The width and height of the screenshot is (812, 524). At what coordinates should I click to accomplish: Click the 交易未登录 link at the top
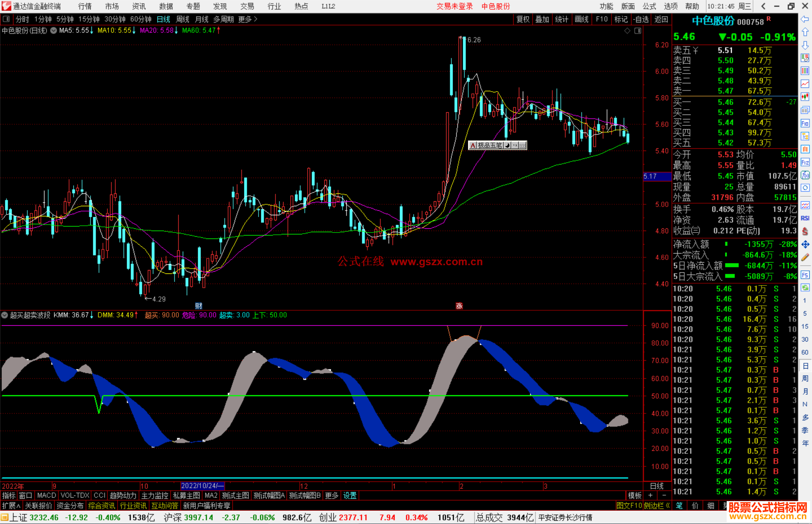(454, 6)
